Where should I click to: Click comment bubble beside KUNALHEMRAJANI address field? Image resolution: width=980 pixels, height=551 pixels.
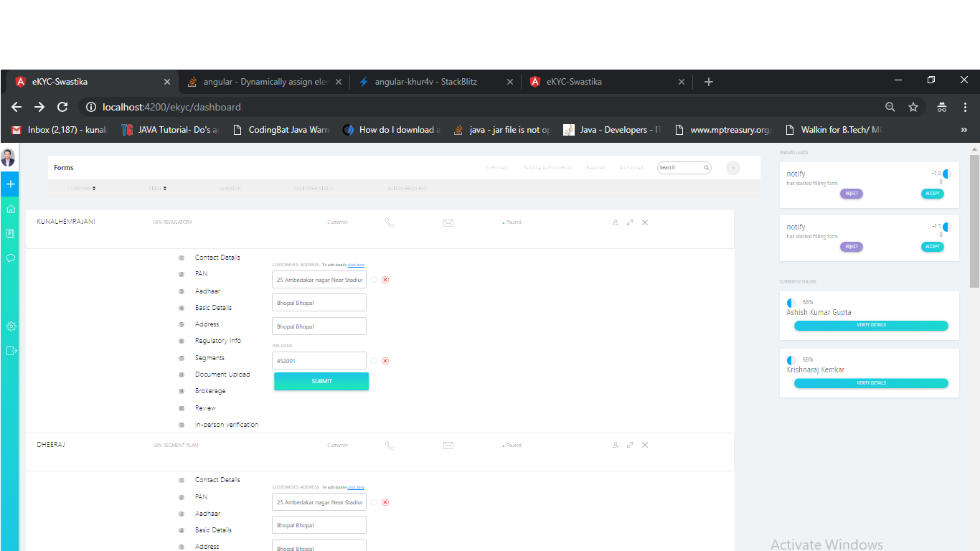pyautogui.click(x=374, y=280)
